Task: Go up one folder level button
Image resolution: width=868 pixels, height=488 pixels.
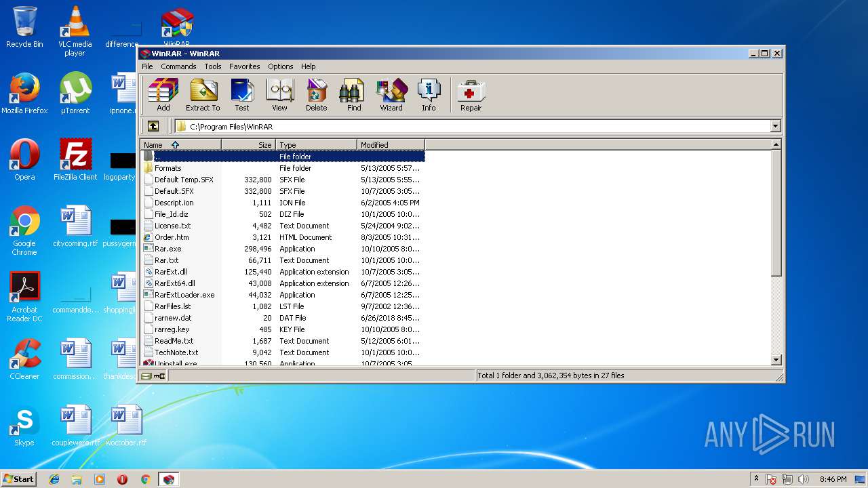Action: click(153, 126)
